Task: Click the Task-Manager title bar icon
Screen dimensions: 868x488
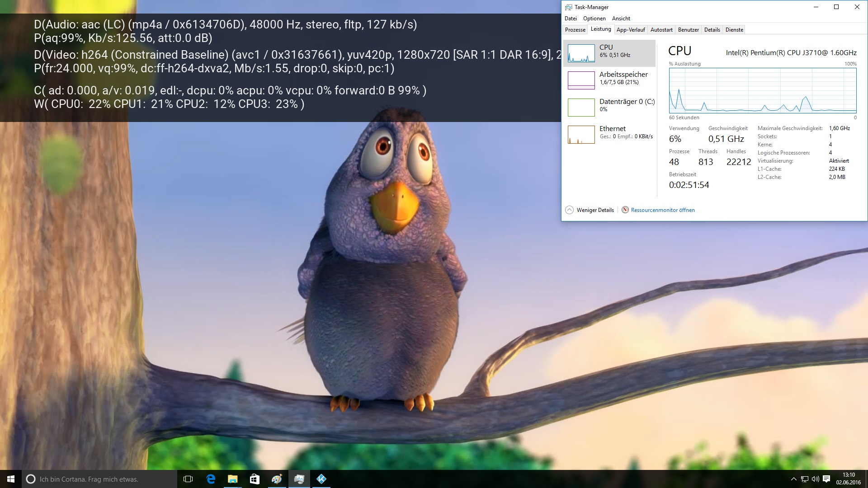Action: tap(568, 7)
